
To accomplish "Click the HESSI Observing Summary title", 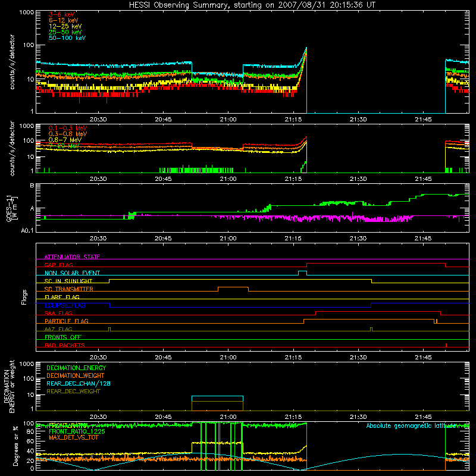I will click(252, 5).
